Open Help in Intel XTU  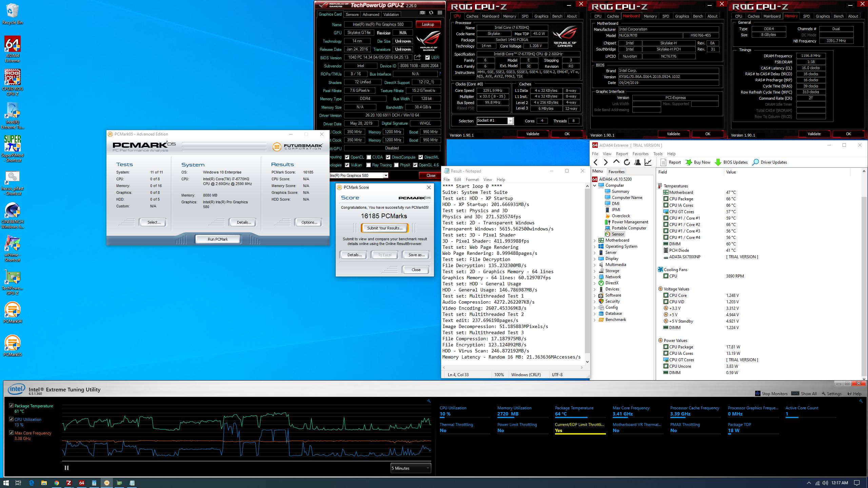(x=854, y=393)
